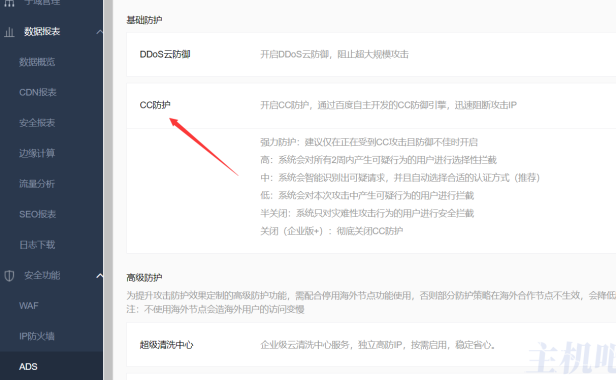Open the 安全功能 sidebar section

point(42,275)
